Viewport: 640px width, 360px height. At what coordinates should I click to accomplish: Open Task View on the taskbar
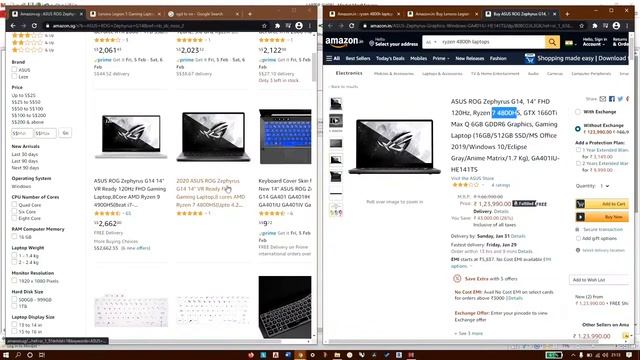[42, 355]
